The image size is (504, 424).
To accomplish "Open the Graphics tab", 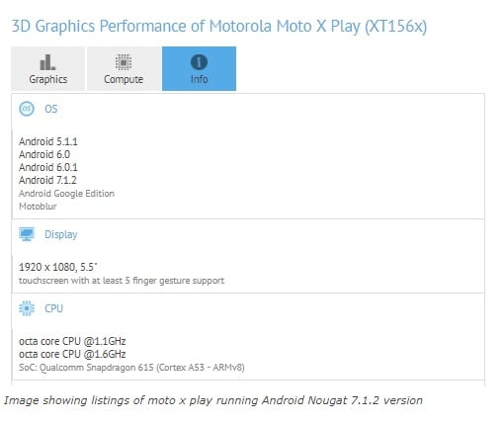I will [47, 68].
